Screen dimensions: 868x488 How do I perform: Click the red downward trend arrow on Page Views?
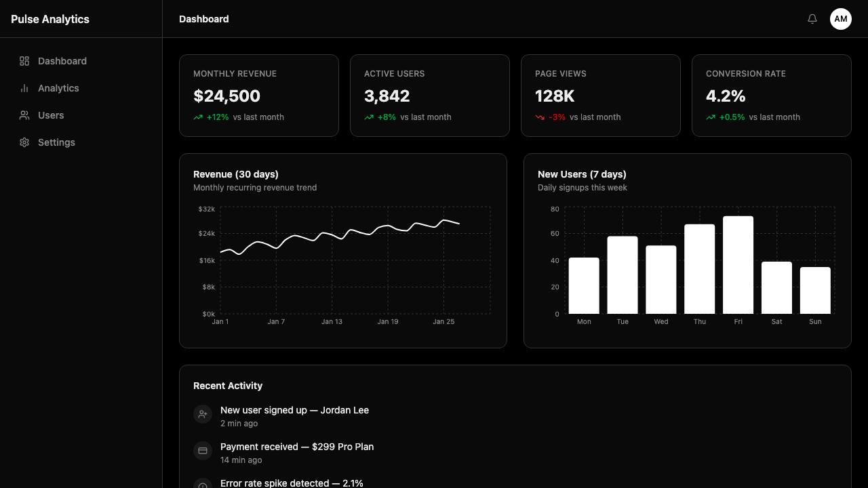[540, 117]
